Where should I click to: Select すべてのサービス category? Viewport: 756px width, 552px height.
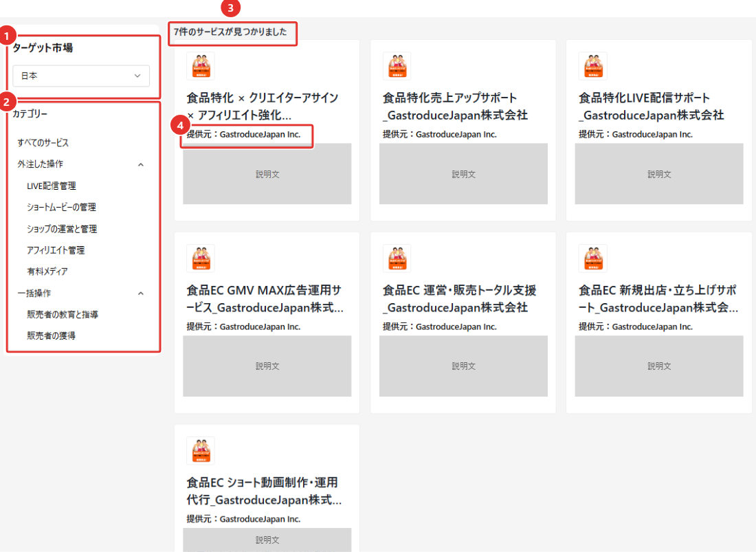(43, 143)
